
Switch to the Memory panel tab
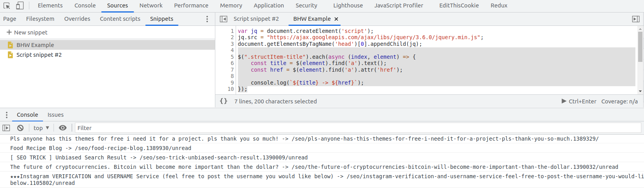coord(231,5)
